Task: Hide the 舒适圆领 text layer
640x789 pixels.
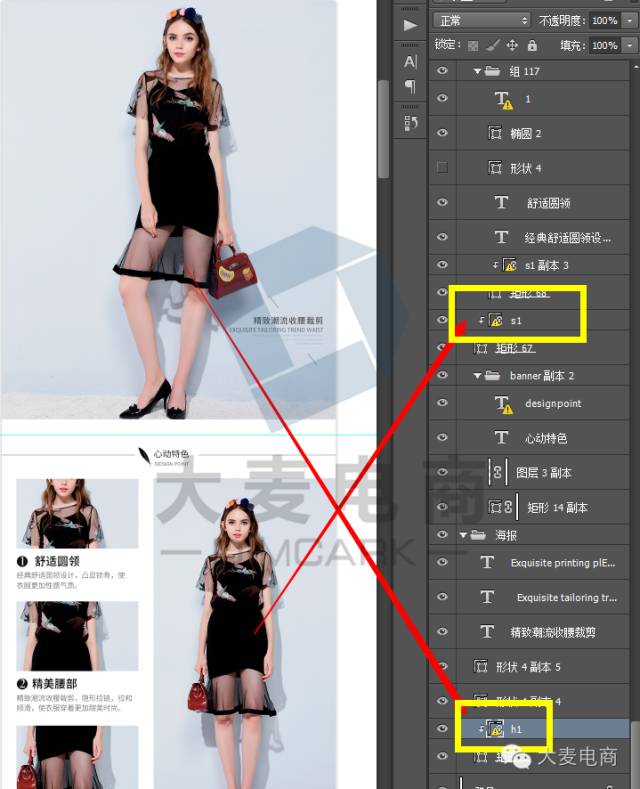Action: 442,202
